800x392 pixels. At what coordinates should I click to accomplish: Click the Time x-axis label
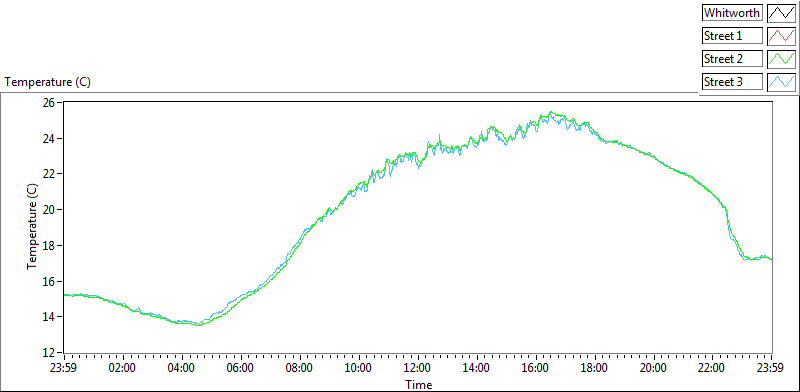[418, 384]
